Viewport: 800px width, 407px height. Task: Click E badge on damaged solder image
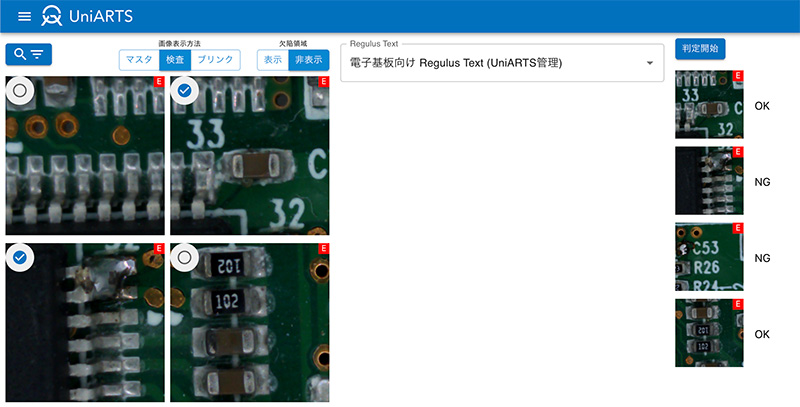[159, 248]
